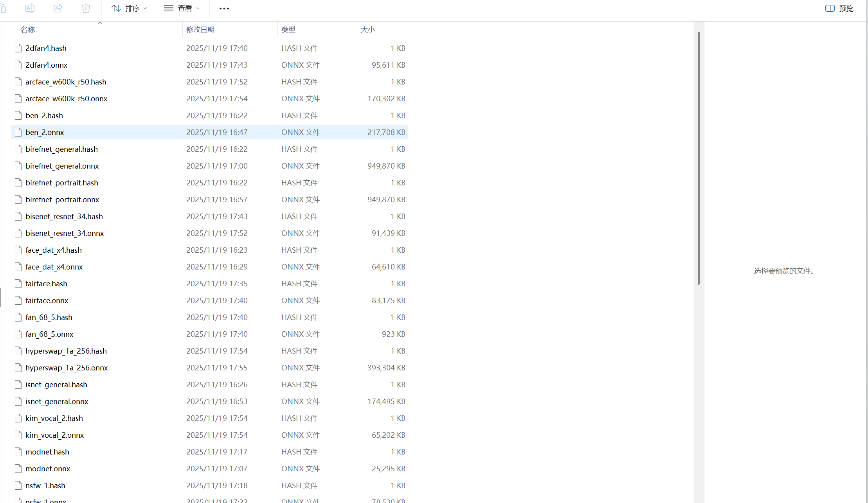Sort by the 修改日期 column header

200,30
